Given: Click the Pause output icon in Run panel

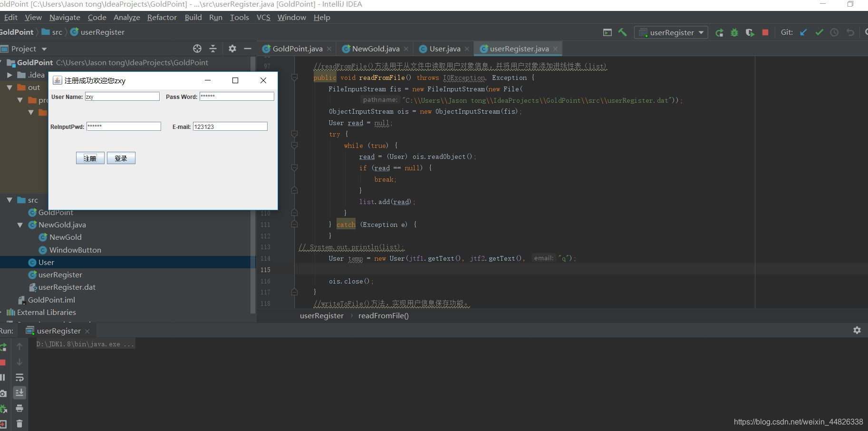Looking at the screenshot, I should coord(3,377).
